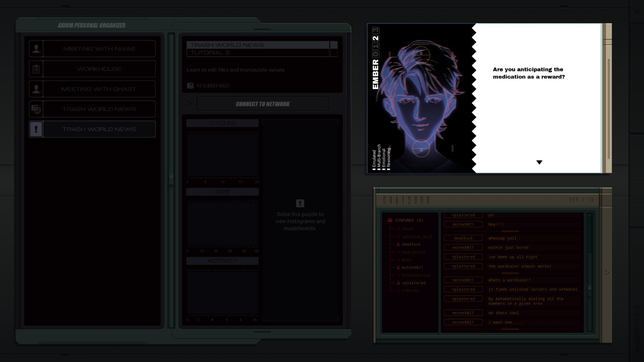Click the clipboard icon beside Workhouse

[36, 69]
